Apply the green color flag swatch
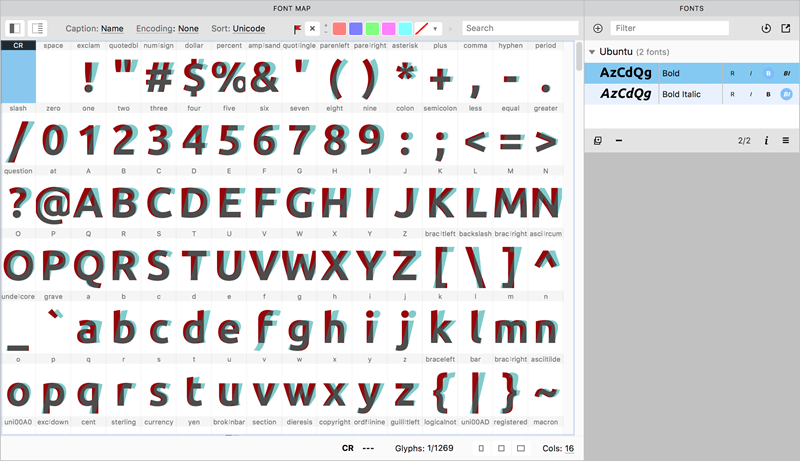Viewport: 800px width, 461px height. click(372, 29)
